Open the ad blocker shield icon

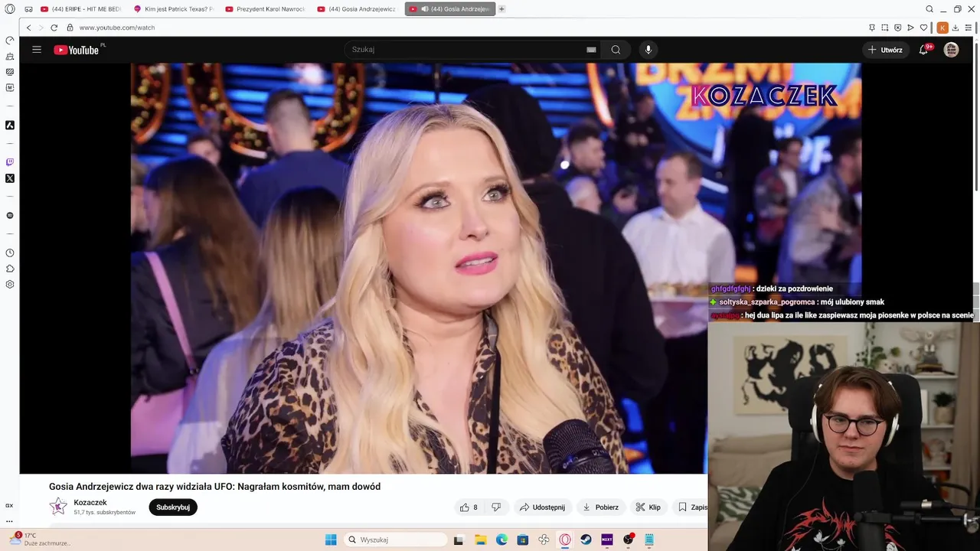point(898,28)
